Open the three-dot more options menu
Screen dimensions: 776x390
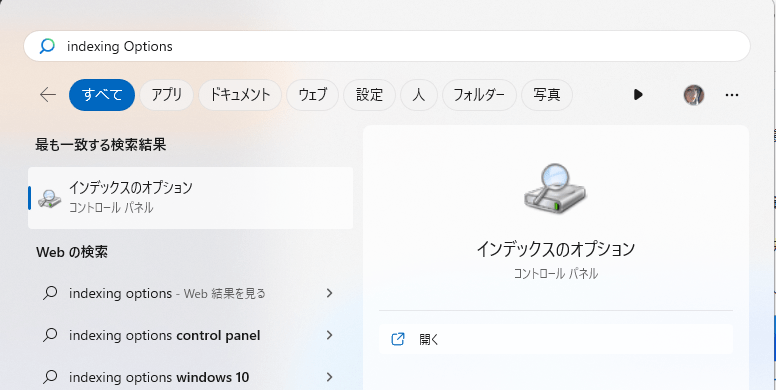(732, 95)
